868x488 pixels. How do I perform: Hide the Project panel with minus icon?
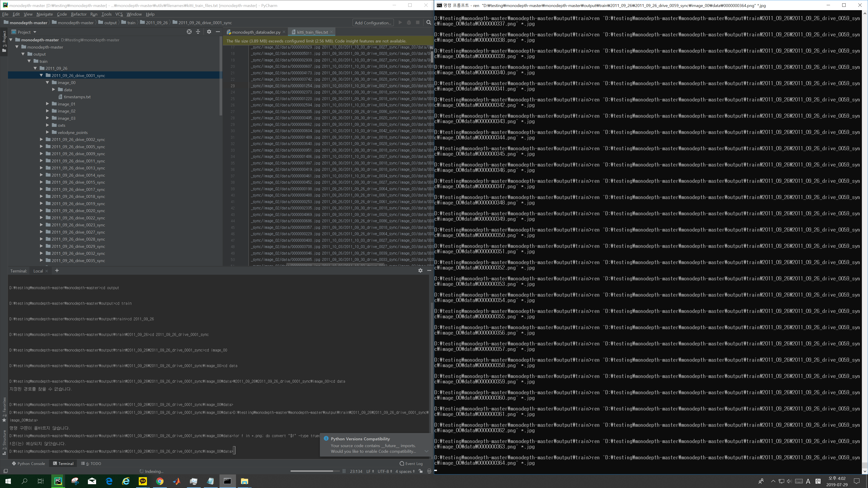click(218, 32)
